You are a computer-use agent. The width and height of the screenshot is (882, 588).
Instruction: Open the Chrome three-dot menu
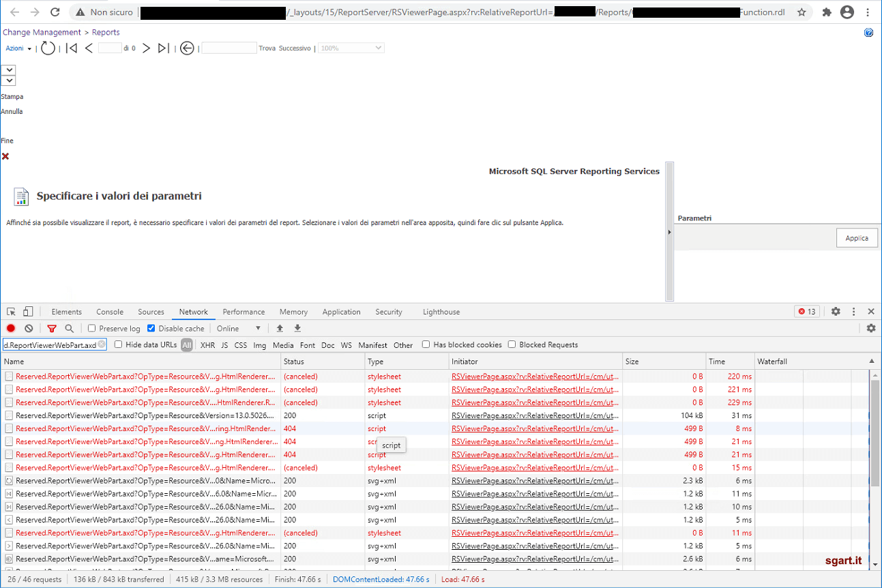[869, 12]
